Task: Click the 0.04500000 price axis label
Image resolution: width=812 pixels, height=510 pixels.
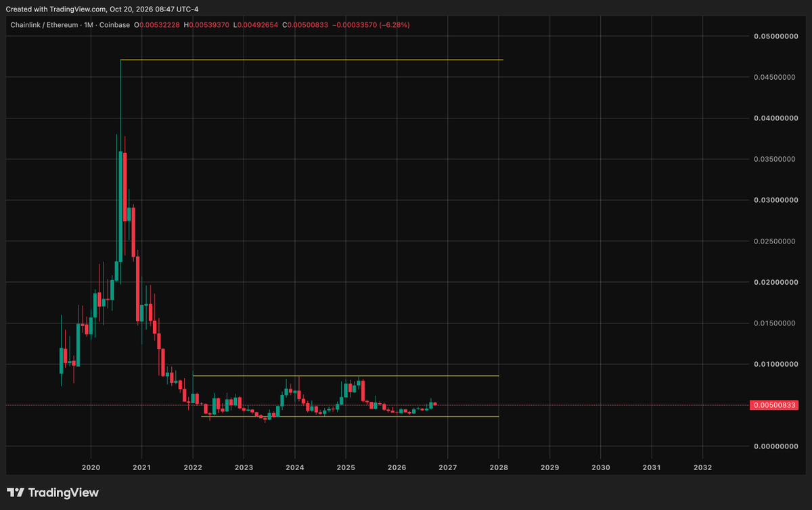Action: [x=774, y=77]
